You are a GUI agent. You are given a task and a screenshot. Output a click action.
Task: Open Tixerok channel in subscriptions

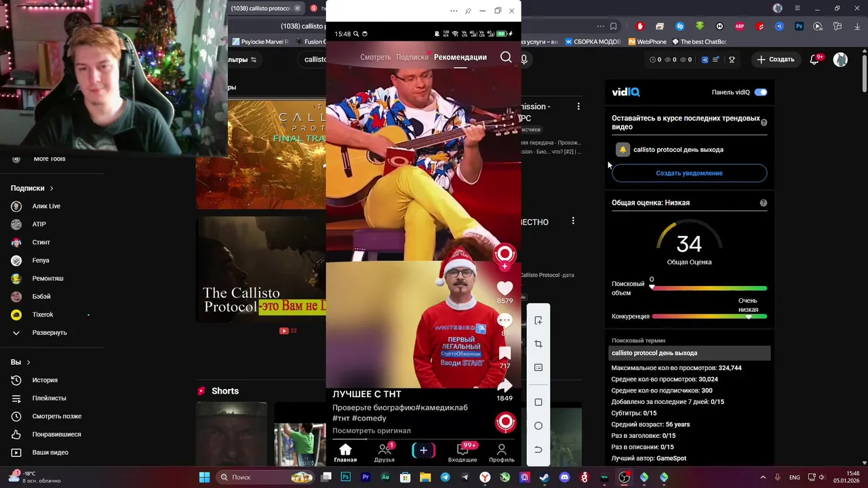tap(43, 314)
